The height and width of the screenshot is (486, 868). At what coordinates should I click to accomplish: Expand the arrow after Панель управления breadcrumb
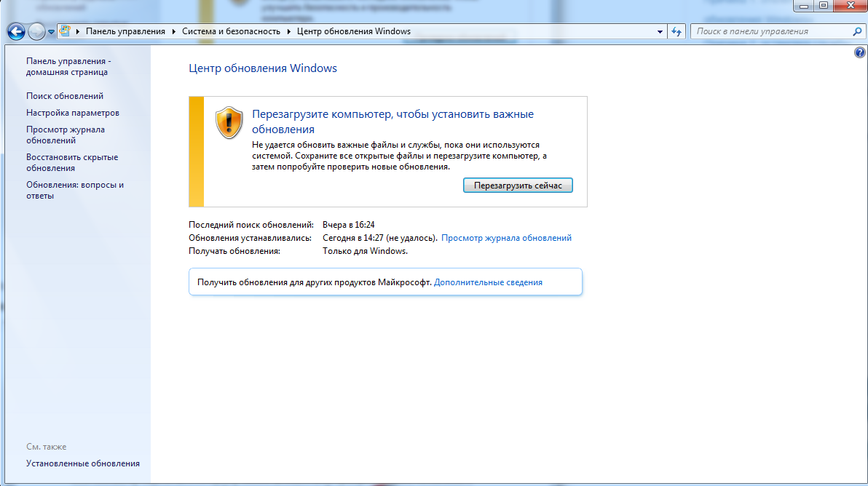(174, 31)
